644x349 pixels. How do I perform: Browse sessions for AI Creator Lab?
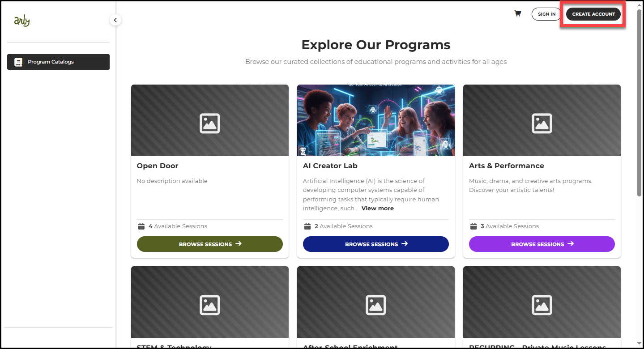tap(376, 244)
